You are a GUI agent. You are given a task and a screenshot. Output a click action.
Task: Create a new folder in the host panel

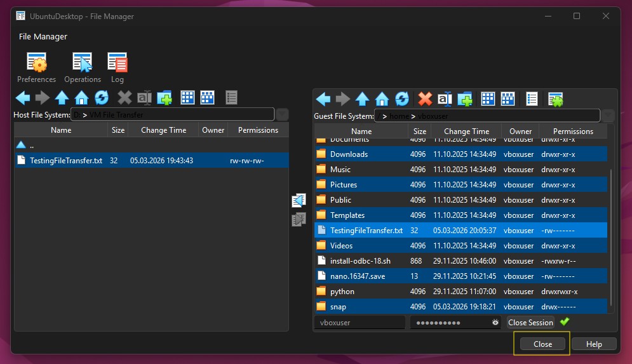165,98
